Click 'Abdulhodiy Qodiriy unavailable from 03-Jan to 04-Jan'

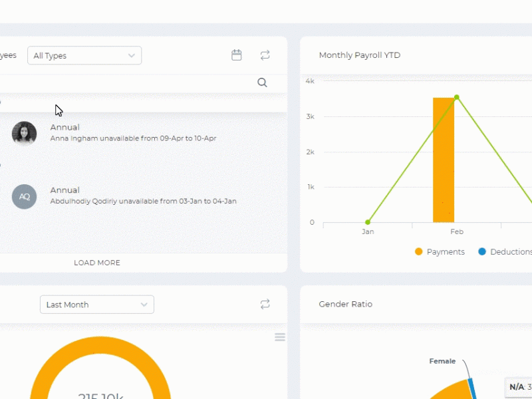pos(143,201)
